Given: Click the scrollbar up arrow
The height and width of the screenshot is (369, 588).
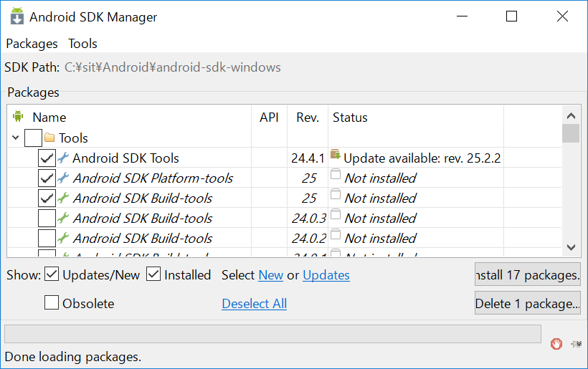Looking at the screenshot, I should (571, 116).
